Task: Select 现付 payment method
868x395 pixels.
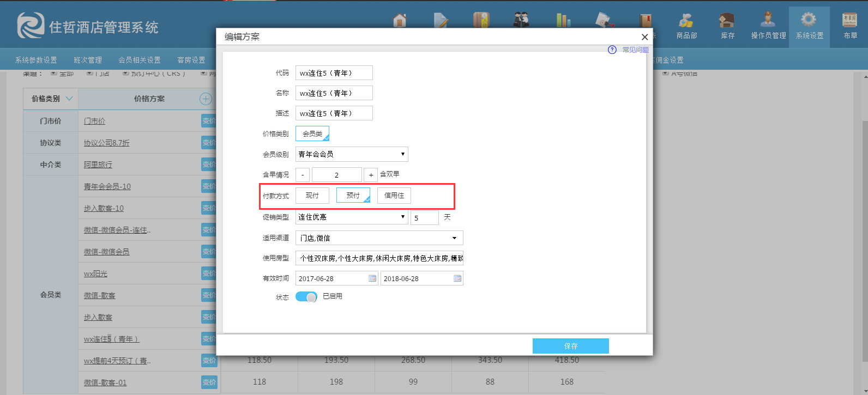Action: tap(312, 196)
